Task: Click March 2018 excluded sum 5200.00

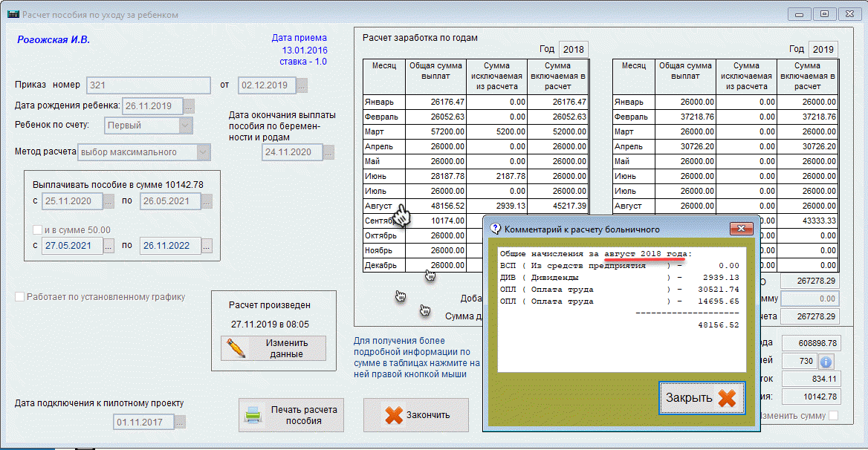Action: (496, 131)
